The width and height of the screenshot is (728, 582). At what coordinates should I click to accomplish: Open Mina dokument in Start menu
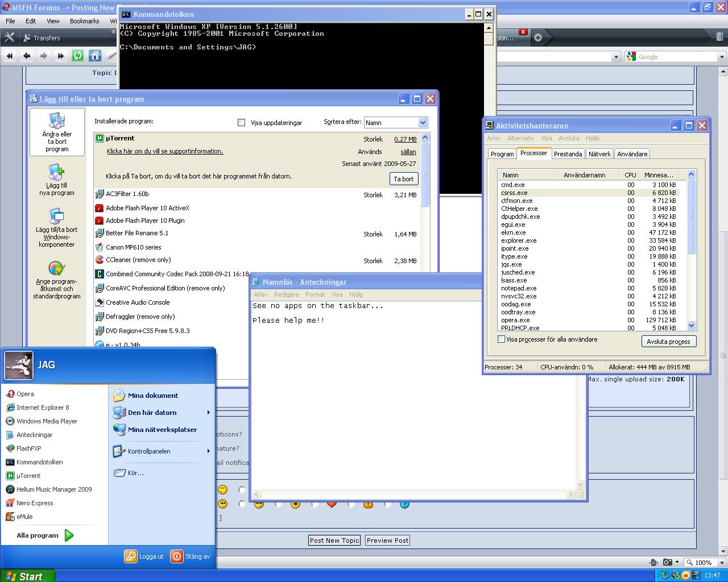click(146, 396)
